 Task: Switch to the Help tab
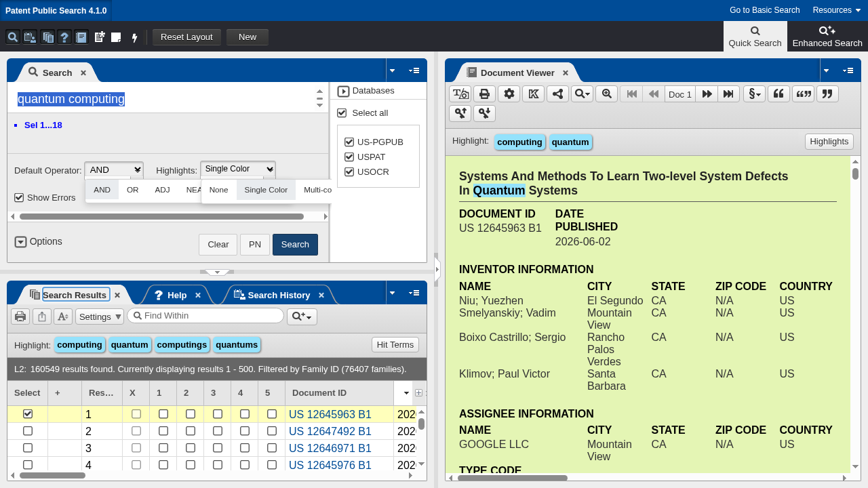tap(177, 295)
